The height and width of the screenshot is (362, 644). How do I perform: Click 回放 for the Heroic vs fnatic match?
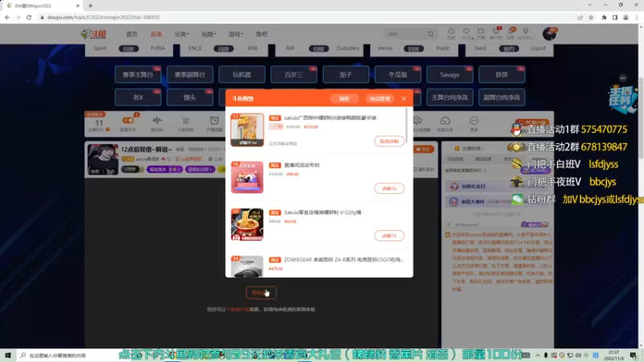point(414,49)
